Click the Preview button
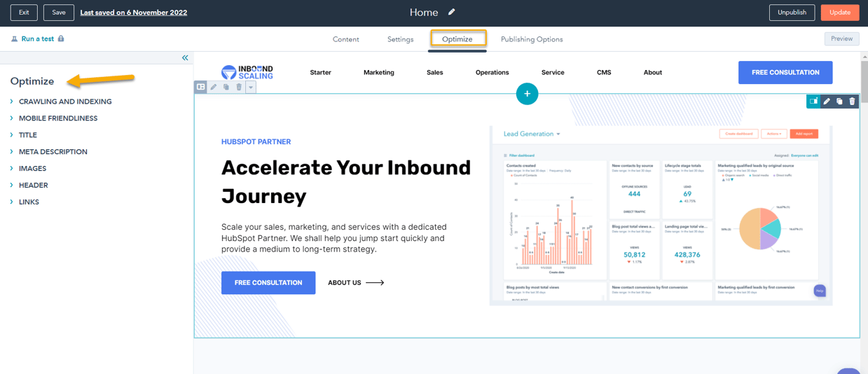 (x=841, y=39)
